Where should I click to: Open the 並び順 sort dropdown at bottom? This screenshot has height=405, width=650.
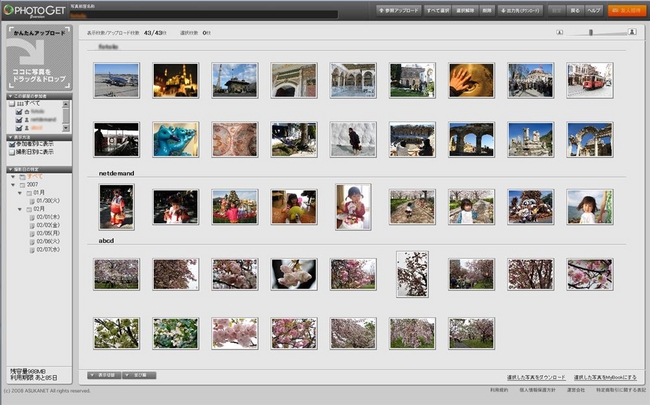pyautogui.click(x=139, y=375)
